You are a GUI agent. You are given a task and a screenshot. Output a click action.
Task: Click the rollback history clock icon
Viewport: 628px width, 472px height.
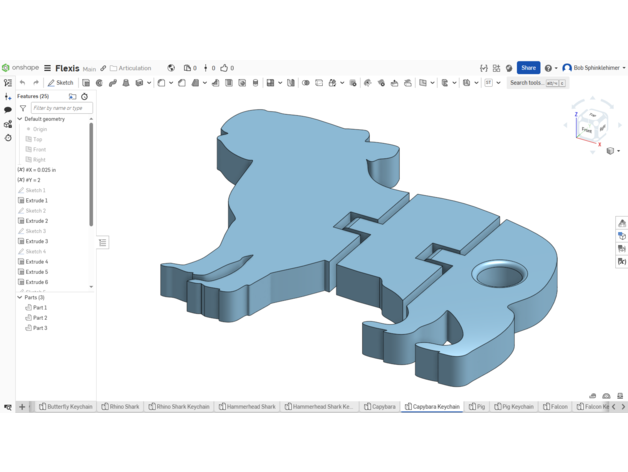tap(84, 97)
